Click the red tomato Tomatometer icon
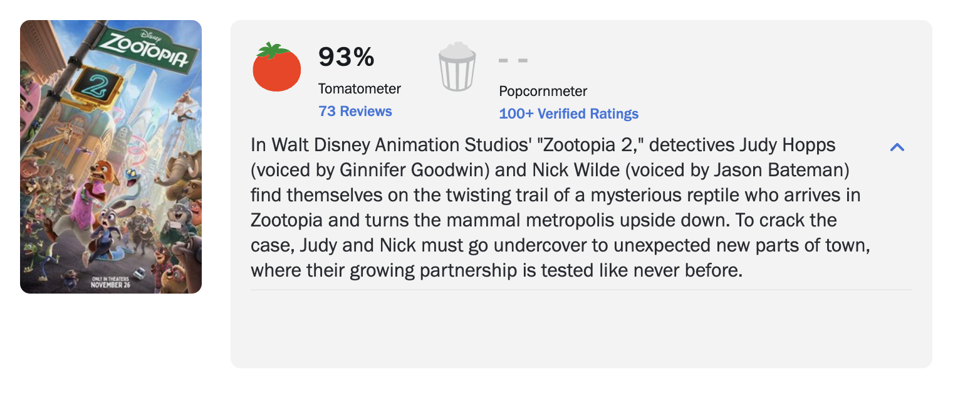 [276, 68]
